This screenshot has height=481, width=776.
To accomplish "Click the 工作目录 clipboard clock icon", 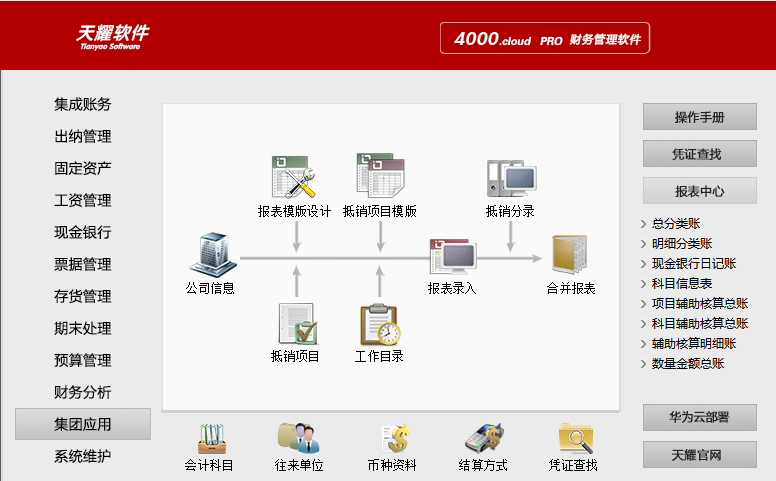I will coord(379,324).
